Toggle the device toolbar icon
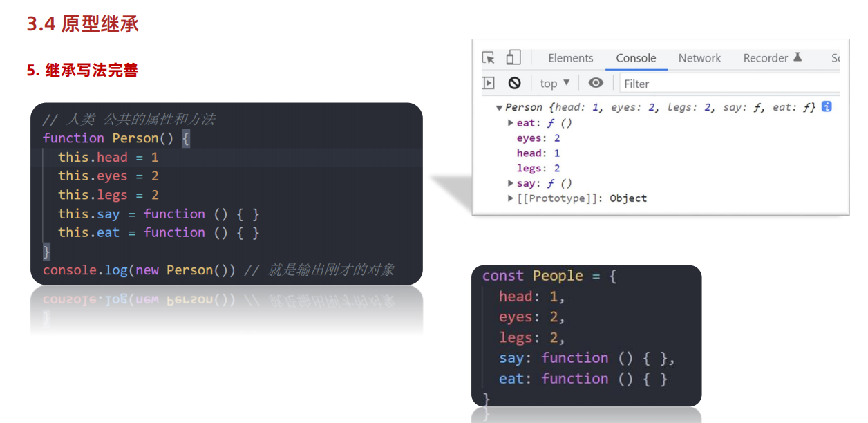The height and width of the screenshot is (423, 868). (513, 57)
